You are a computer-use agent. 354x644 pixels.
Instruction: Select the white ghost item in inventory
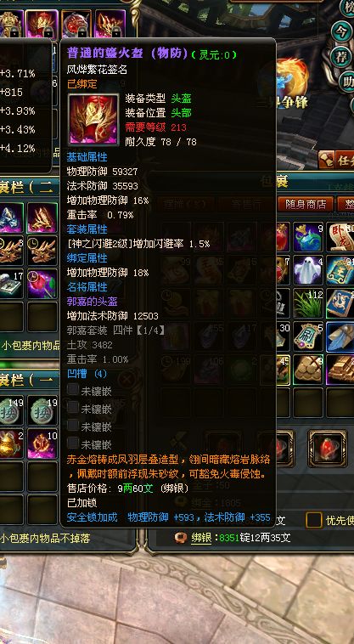(x=308, y=271)
